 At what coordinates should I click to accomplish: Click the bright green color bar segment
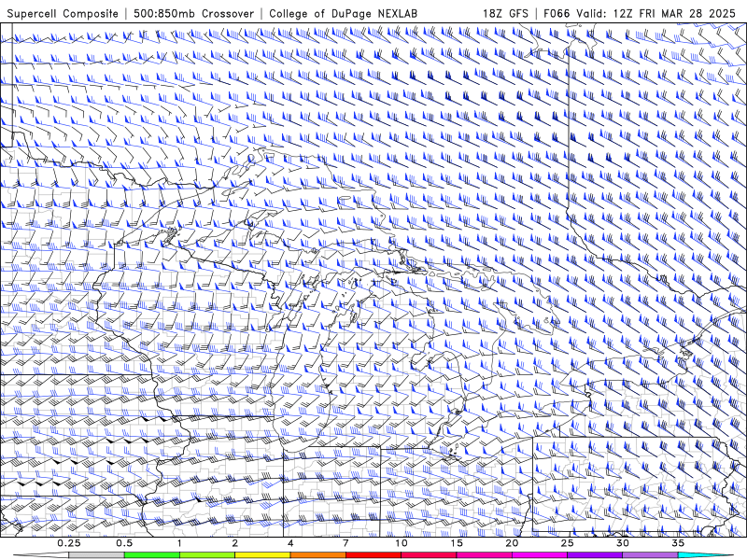152,555
